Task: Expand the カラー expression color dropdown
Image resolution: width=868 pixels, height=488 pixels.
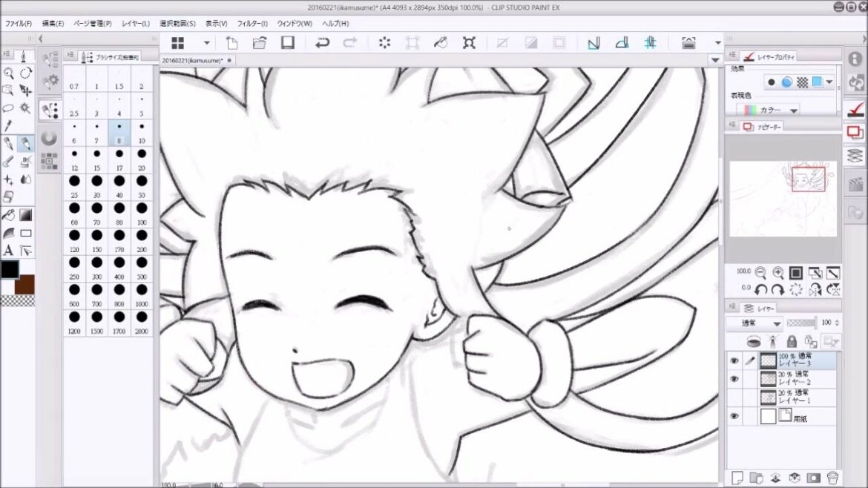Action: (x=776, y=111)
